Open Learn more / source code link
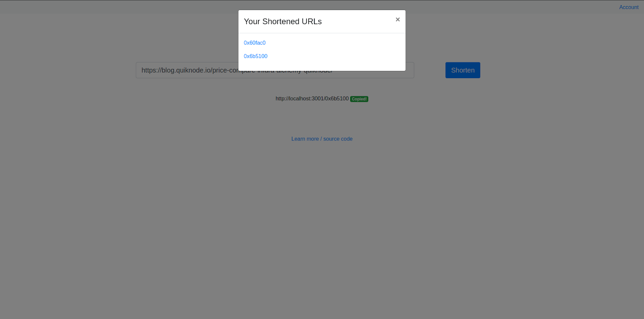 (322, 139)
